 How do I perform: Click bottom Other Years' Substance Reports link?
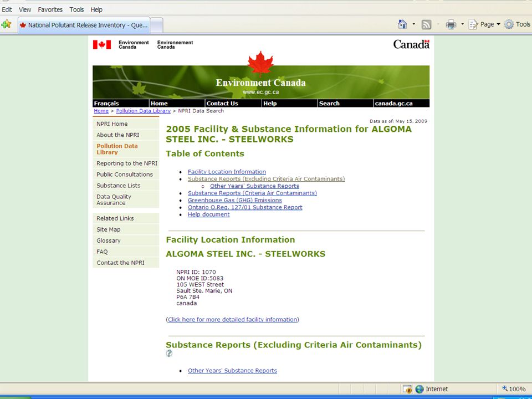tap(232, 371)
